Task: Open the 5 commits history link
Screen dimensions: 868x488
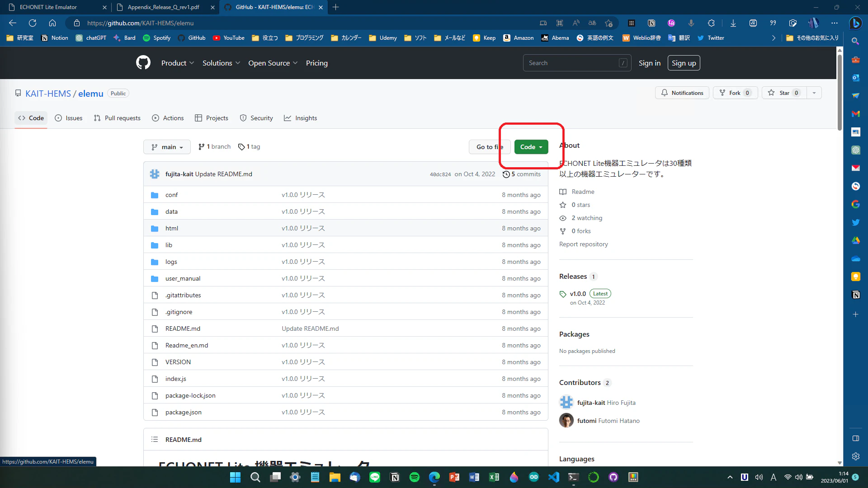Action: pos(522,174)
